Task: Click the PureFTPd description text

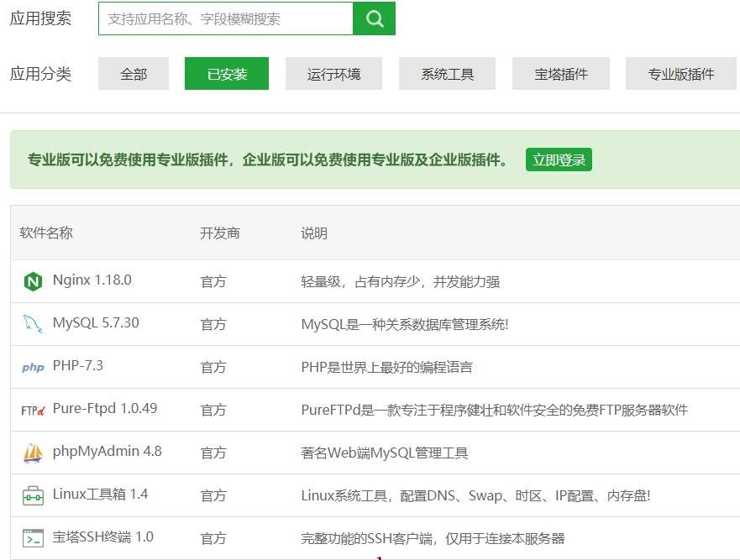Action: 494,410
